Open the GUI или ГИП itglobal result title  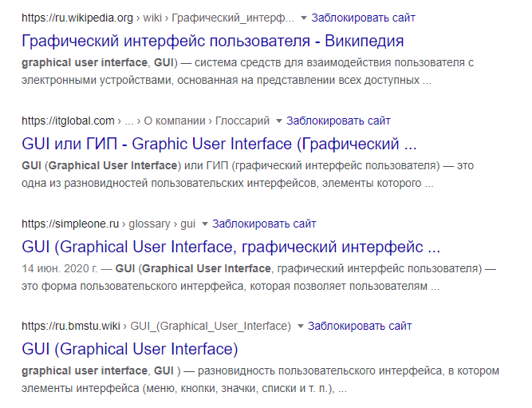pyautogui.click(x=219, y=144)
